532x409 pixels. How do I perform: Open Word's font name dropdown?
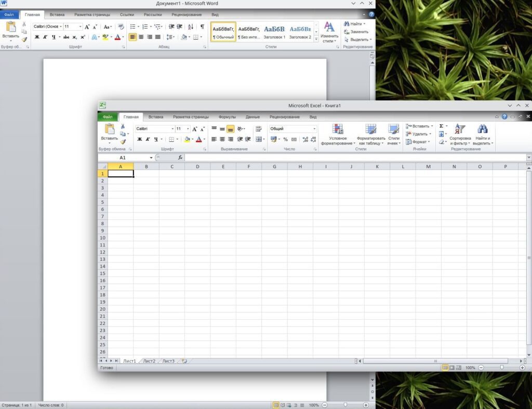61,27
